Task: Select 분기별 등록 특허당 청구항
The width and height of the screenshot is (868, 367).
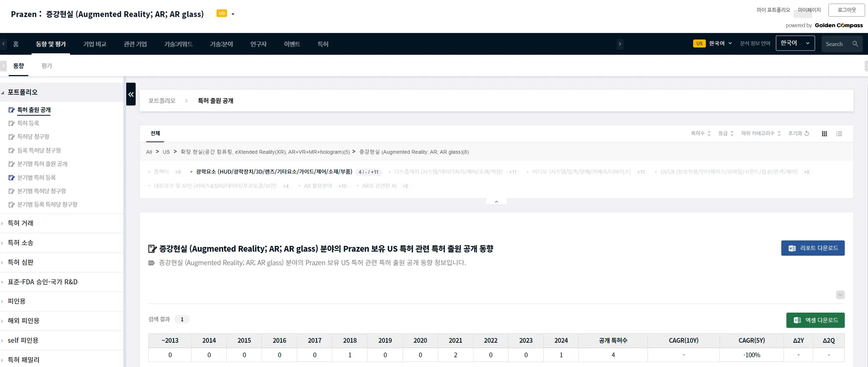Action: [x=47, y=205]
